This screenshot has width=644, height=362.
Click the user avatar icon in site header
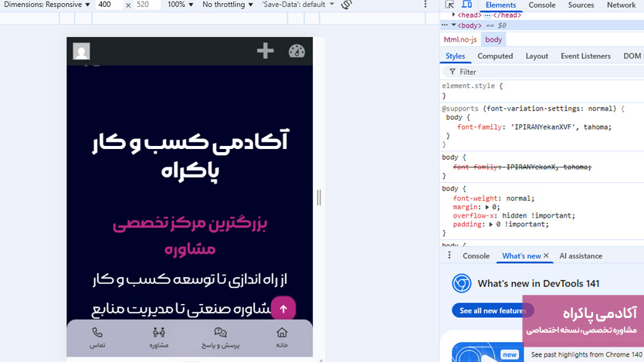click(81, 51)
